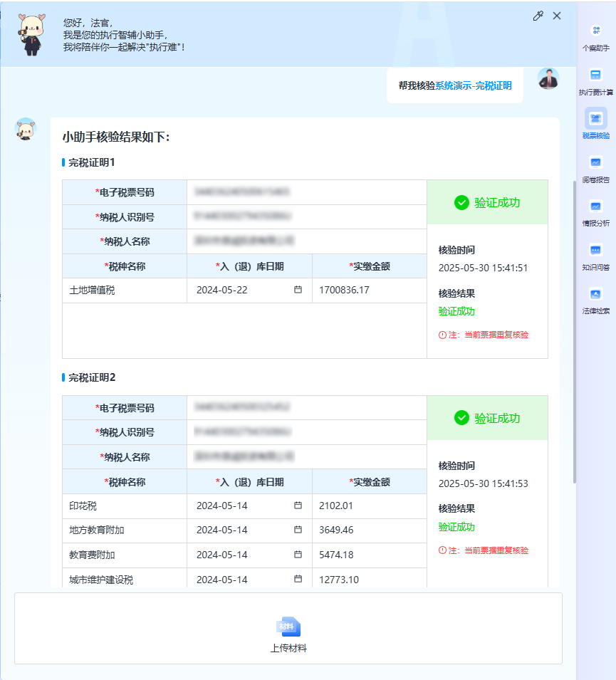Viewport: 616px width, 680px height.
Task: Open calendar for 印花税 date field
Action: coord(298,506)
